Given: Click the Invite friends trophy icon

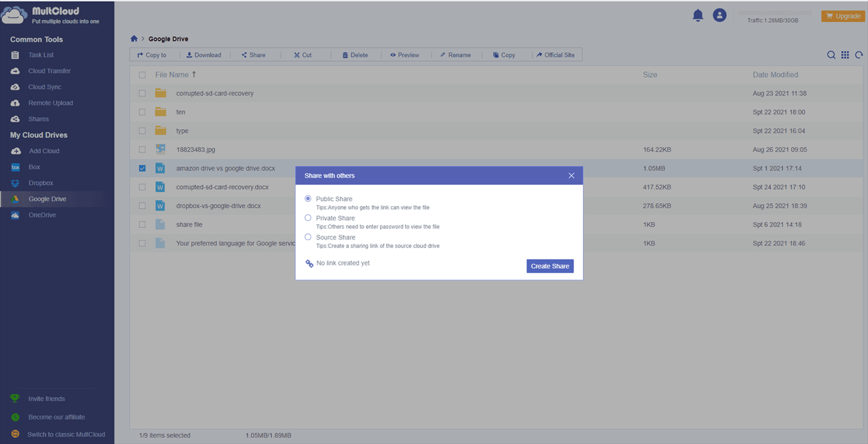Looking at the screenshot, I should [15, 399].
